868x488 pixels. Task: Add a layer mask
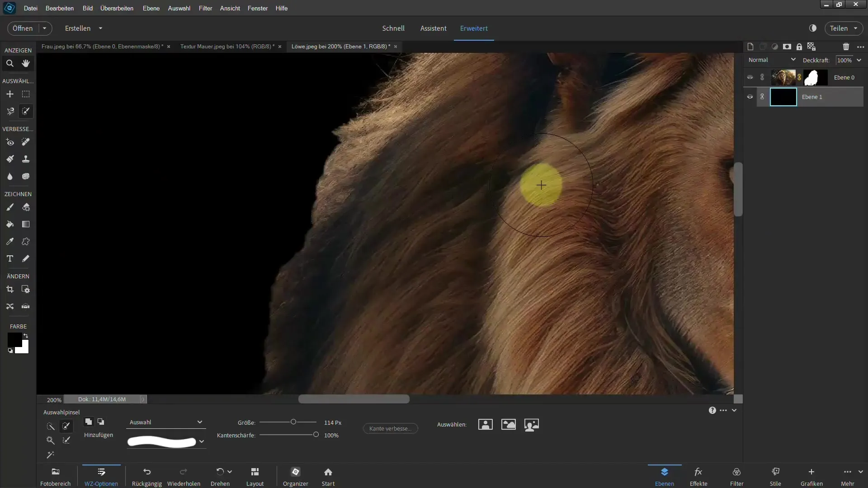point(787,47)
